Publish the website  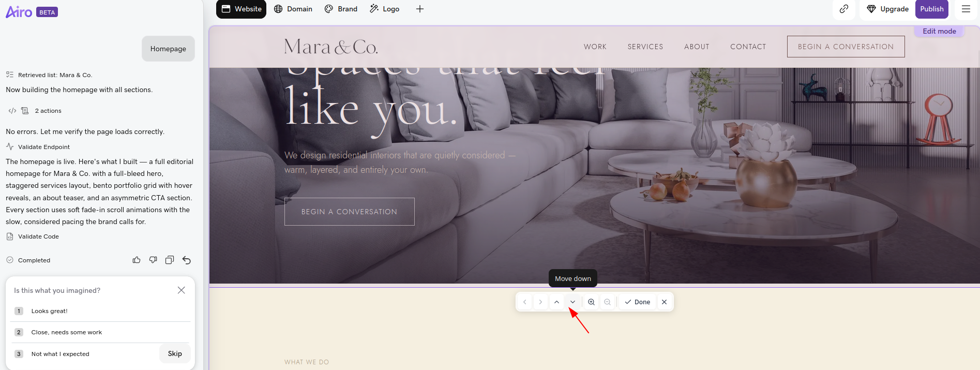coord(932,9)
